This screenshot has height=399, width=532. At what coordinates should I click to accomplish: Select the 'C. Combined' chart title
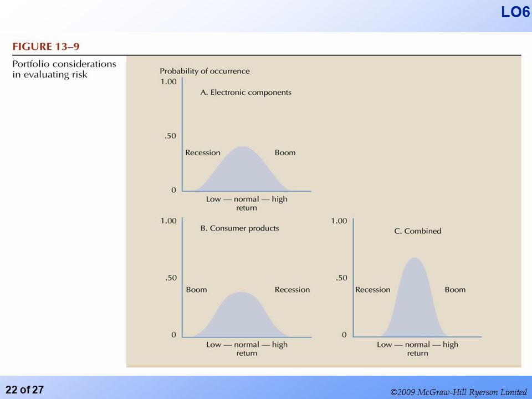(x=418, y=231)
